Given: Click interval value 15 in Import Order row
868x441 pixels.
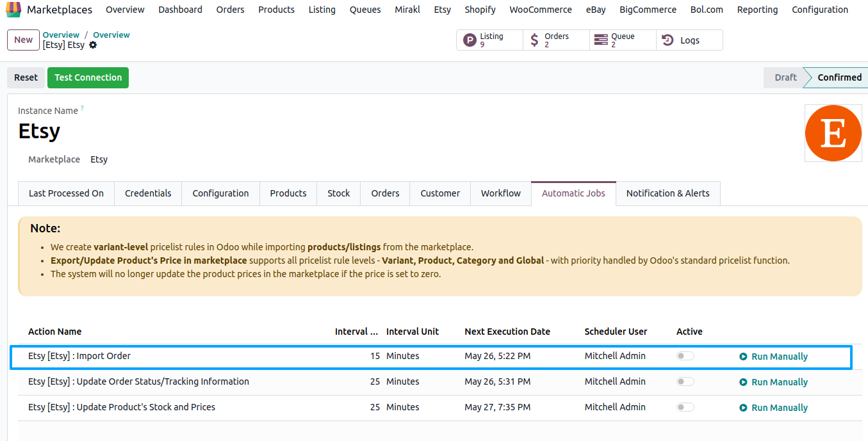Looking at the screenshot, I should pos(375,356).
